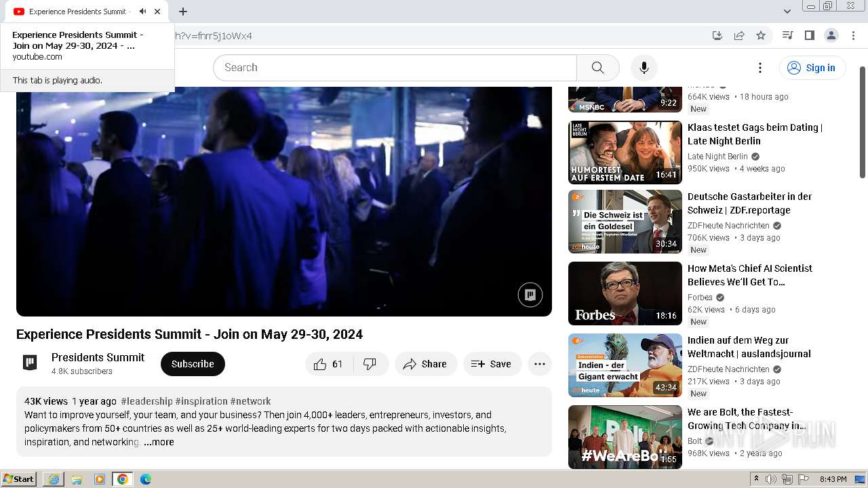This screenshot has height=488, width=868.
Task: Open Indien auf dem Weg zur Weltmacht title
Action: pyautogui.click(x=749, y=347)
